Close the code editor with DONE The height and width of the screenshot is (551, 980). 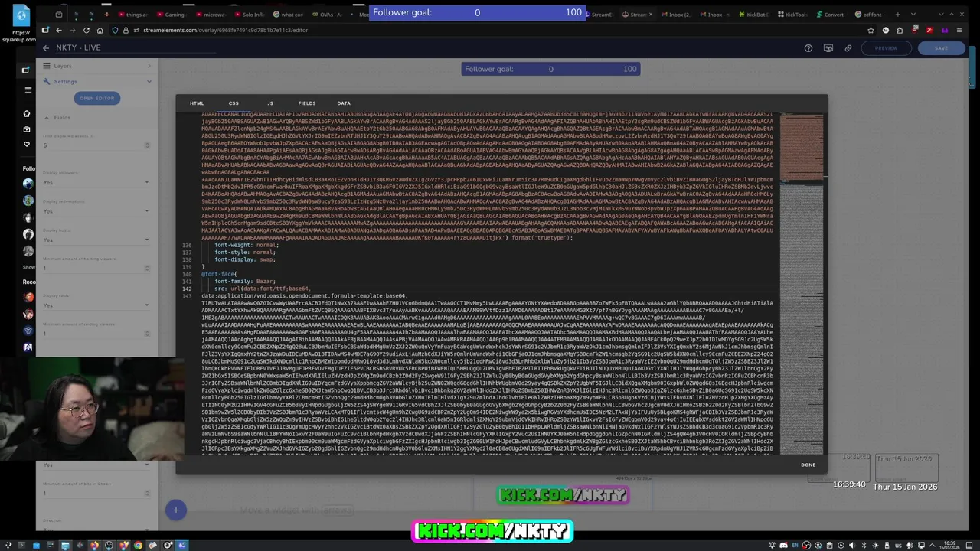[x=808, y=465]
